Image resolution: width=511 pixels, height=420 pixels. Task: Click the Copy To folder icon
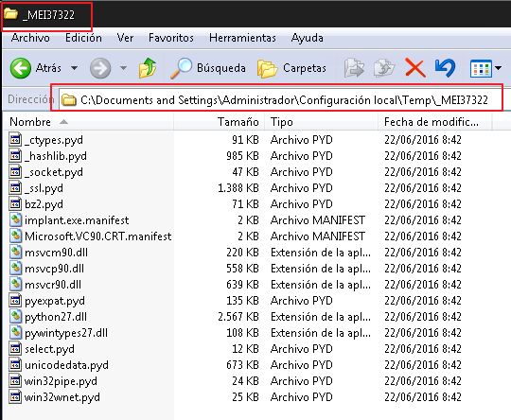(x=384, y=68)
